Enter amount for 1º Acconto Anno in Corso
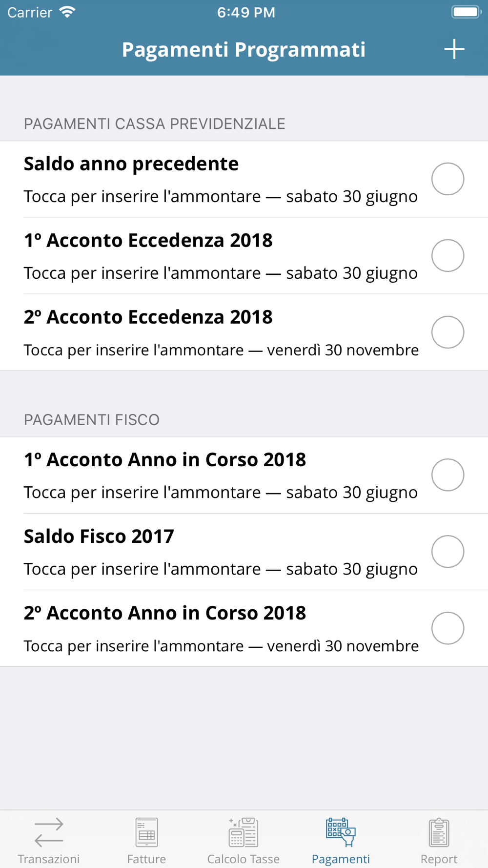This screenshot has height=868, width=488. (220, 492)
